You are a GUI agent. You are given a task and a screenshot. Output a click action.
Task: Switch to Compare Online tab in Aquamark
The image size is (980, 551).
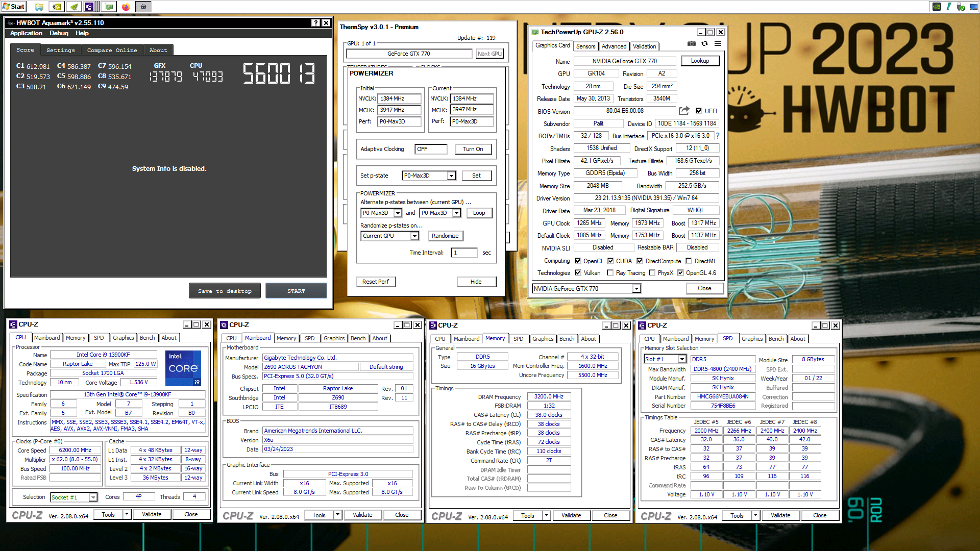[112, 50]
